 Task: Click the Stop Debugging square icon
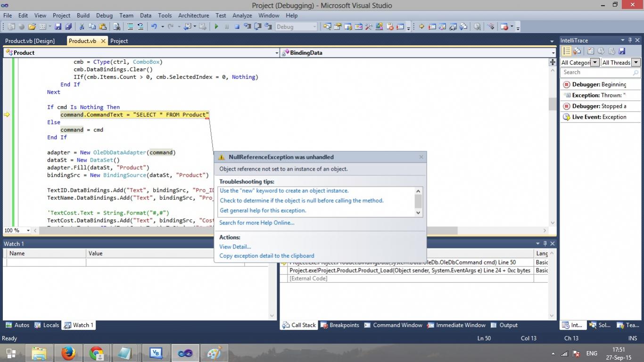(237, 27)
